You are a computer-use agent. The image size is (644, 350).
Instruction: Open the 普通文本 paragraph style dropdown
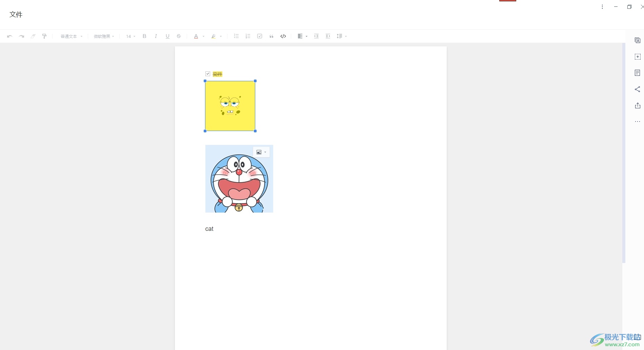72,36
